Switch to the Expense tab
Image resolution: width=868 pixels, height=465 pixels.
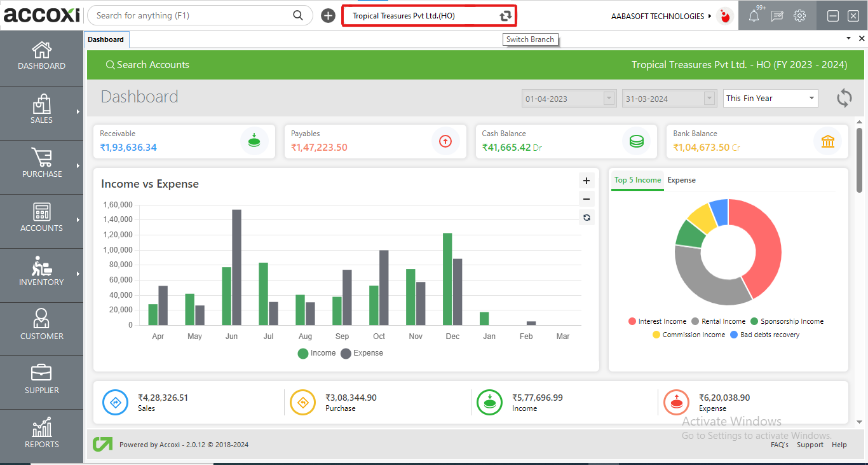681,180
